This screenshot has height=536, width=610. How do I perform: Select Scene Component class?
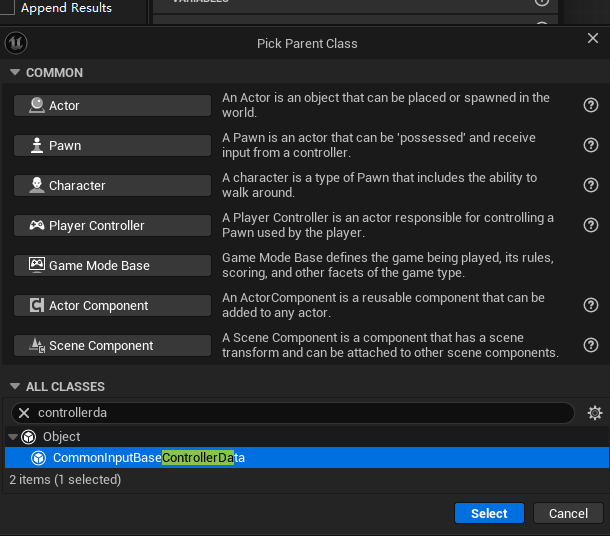point(112,346)
